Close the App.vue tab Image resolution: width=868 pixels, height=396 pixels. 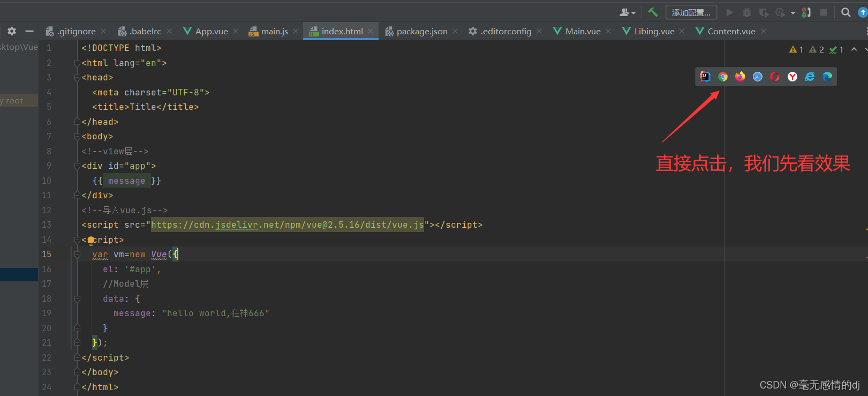tap(236, 31)
